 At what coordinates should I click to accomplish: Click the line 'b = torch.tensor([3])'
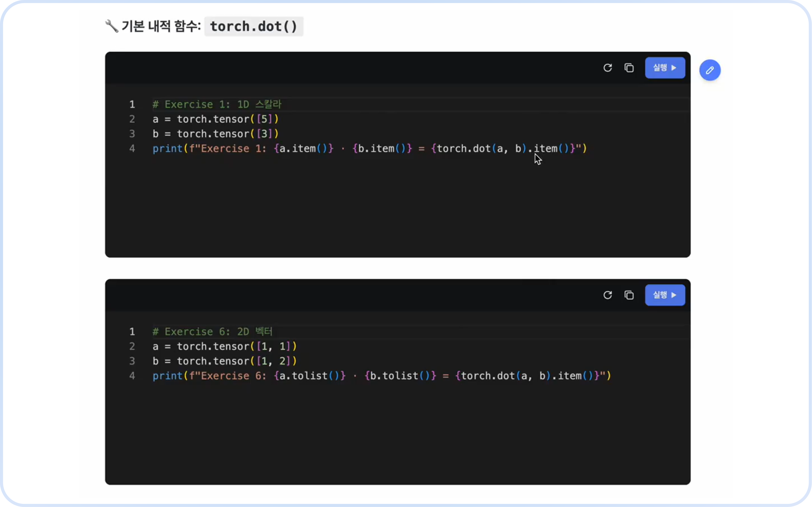(x=216, y=134)
